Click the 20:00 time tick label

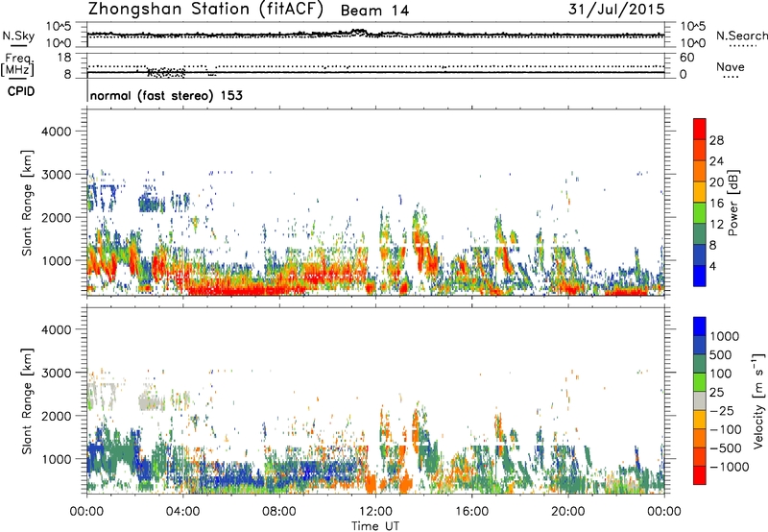(x=568, y=512)
